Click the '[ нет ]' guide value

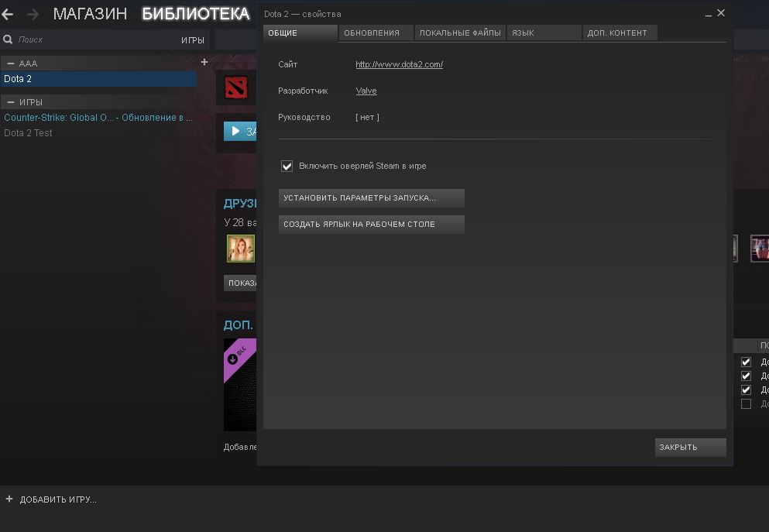[367, 117]
